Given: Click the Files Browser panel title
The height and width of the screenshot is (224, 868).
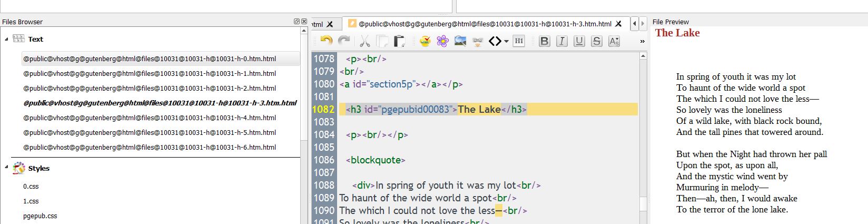Looking at the screenshot, I should (x=22, y=22).
